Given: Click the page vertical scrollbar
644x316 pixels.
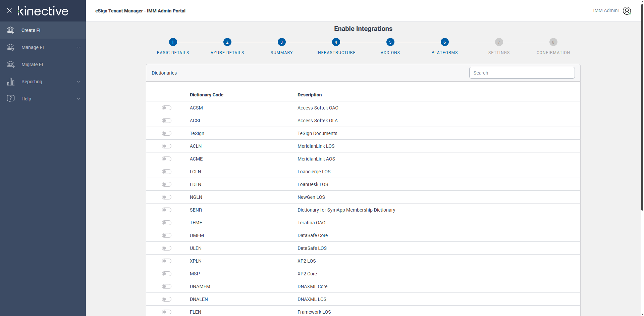Looking at the screenshot, I should (x=642, y=107).
